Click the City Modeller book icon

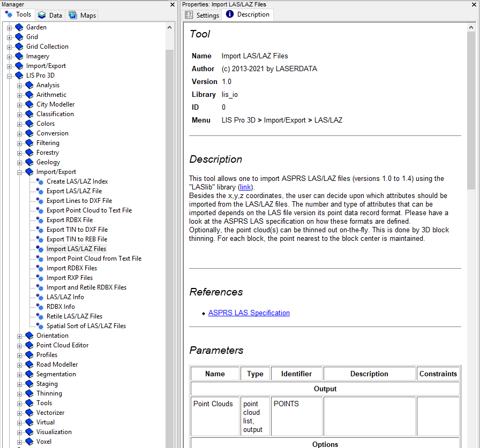(x=29, y=104)
